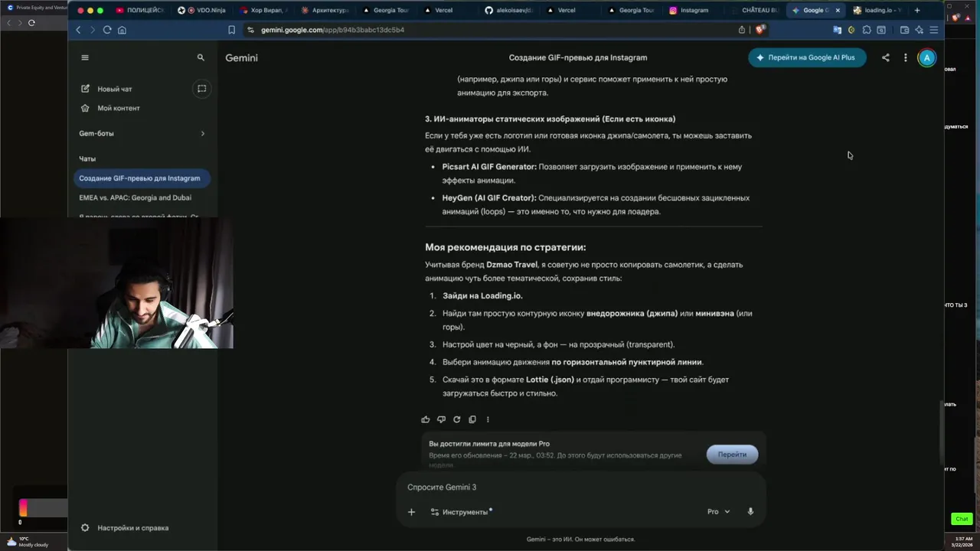Open a new browser tab
The height and width of the screenshot is (551, 980).
pos(917,11)
